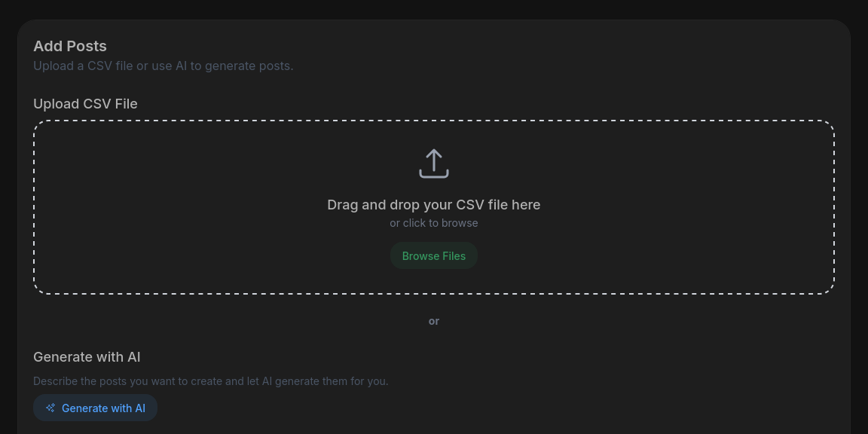This screenshot has width=868, height=434.
Task: Click the Generate with AI button
Action: [95, 408]
